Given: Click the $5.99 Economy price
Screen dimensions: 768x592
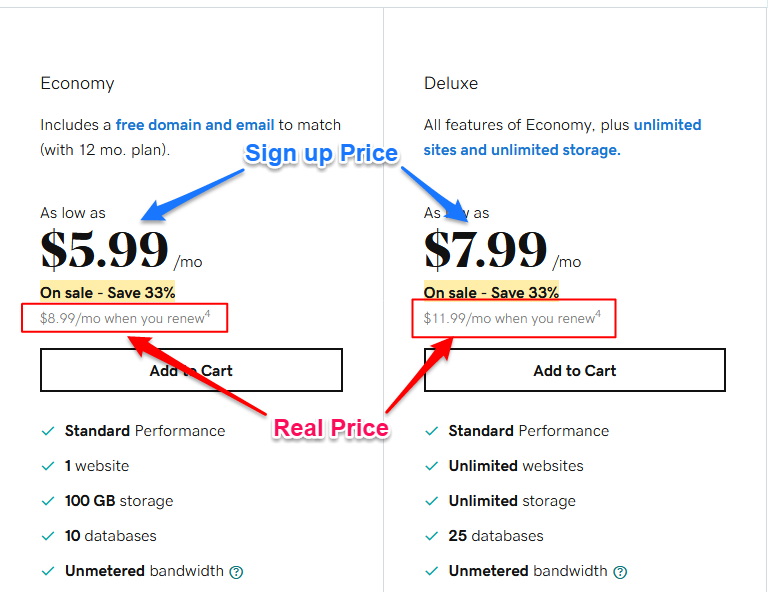Looking at the screenshot, I should [104, 249].
